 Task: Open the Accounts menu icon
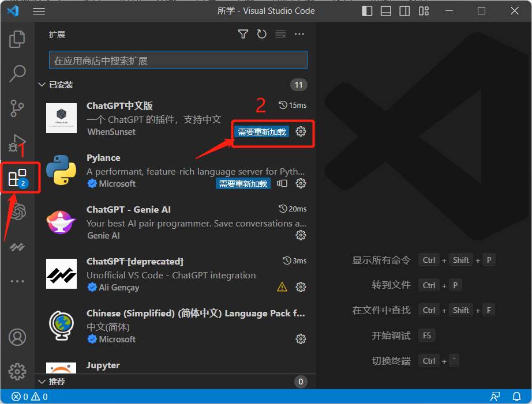coord(17,337)
